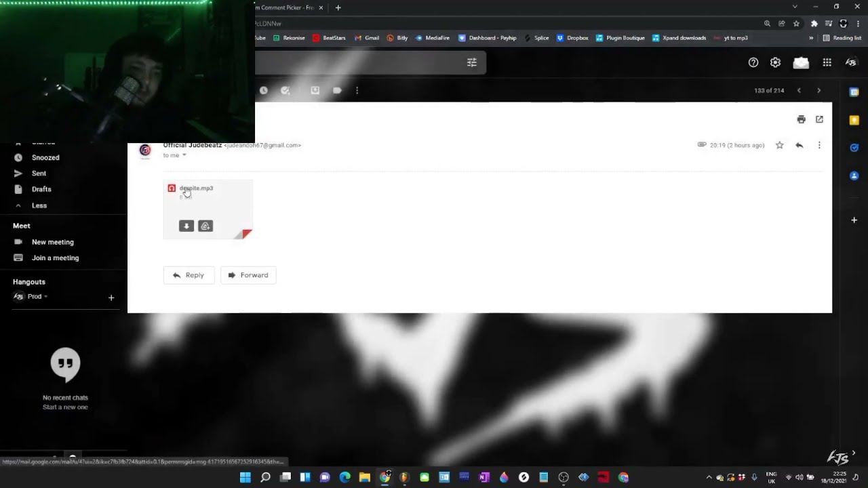Viewport: 868px width, 488px height.
Task: Open the Gmail bookmark
Action: pos(366,38)
